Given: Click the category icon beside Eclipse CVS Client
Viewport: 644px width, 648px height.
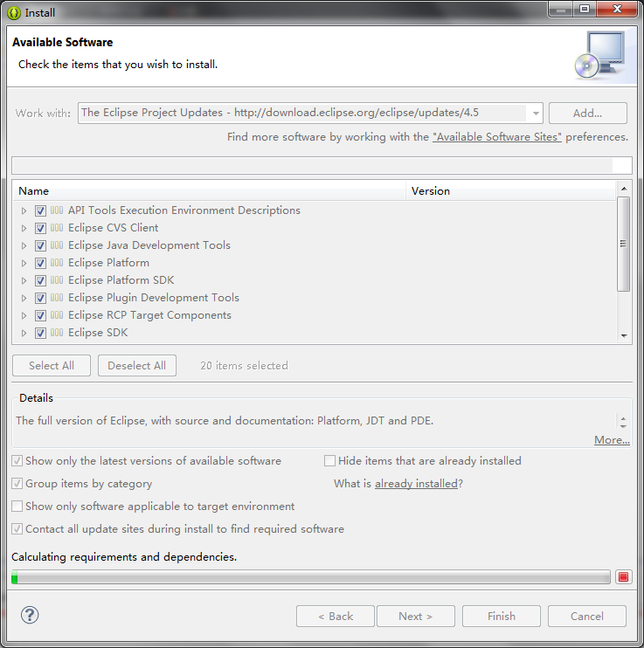Looking at the screenshot, I should tap(57, 228).
